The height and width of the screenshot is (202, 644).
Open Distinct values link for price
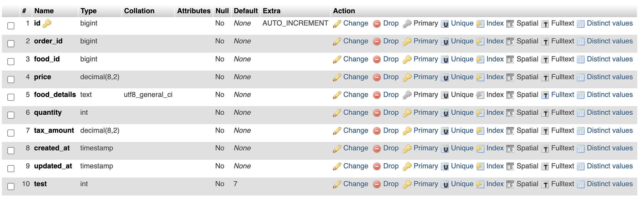click(x=610, y=77)
